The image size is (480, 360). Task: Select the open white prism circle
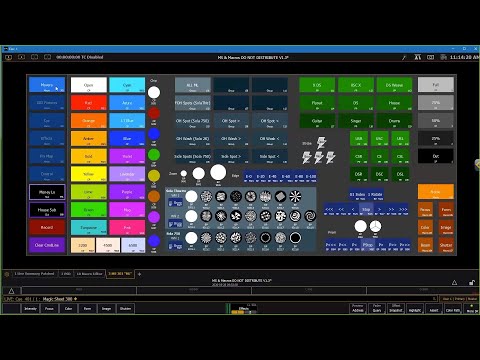360,226
